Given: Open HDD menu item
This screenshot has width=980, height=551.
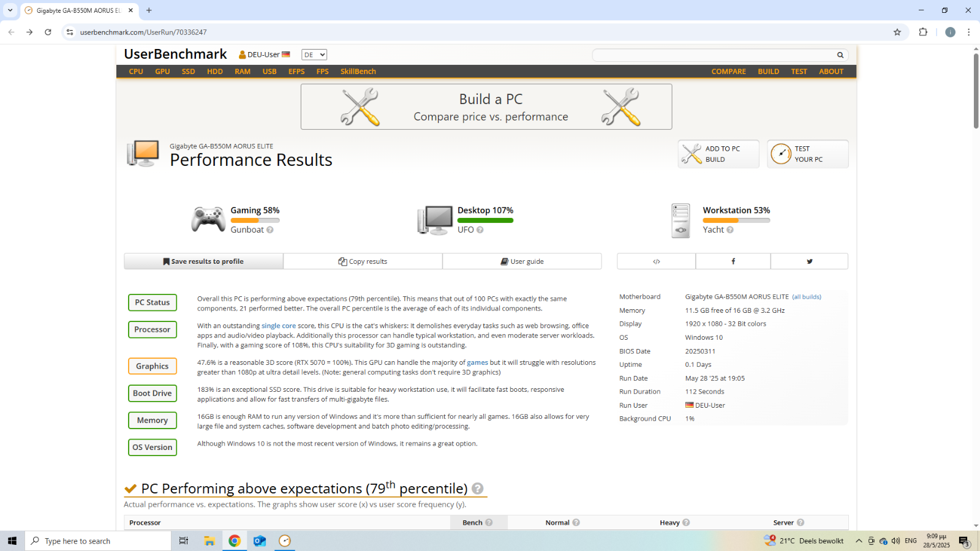Looking at the screenshot, I should [x=215, y=72].
